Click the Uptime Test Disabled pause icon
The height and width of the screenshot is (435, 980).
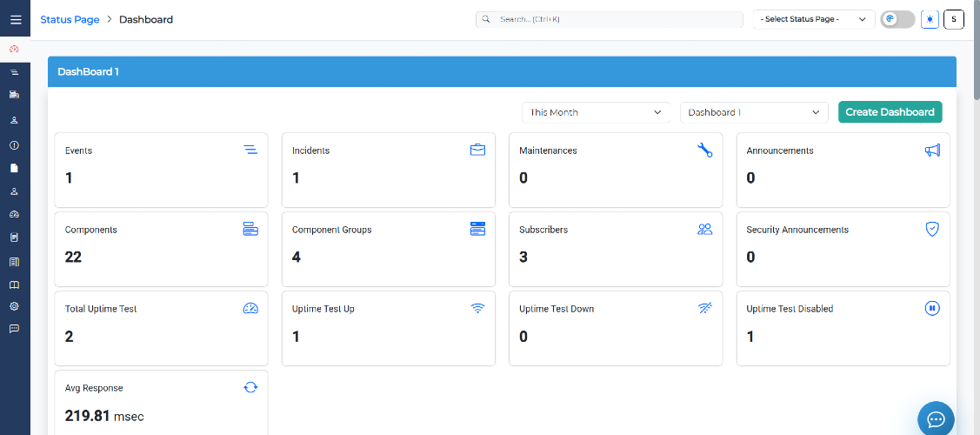[x=932, y=308]
